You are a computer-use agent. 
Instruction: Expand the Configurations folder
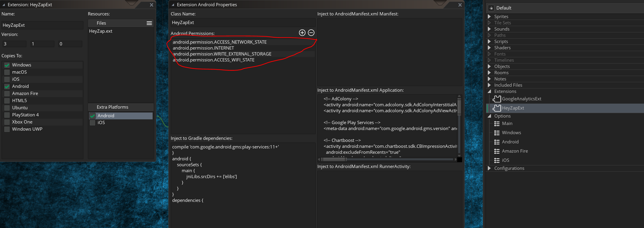tap(489, 168)
